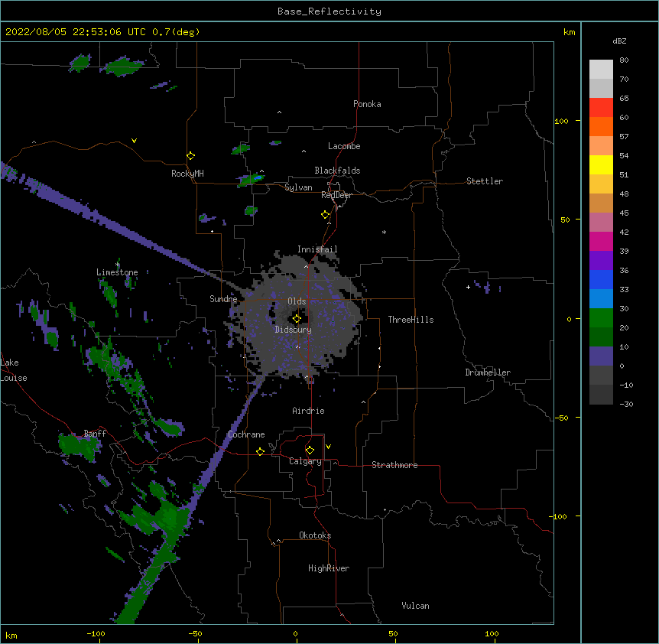Click the Sylvan label on the map
This screenshot has height=644, width=659.
pyautogui.click(x=298, y=187)
